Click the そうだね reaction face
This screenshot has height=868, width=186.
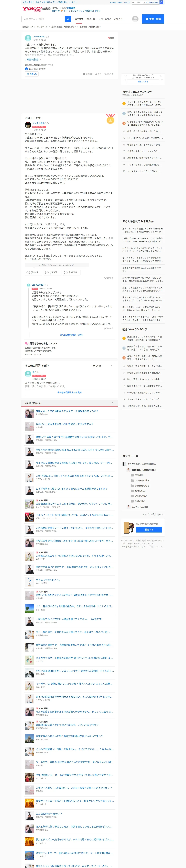[47, 273]
